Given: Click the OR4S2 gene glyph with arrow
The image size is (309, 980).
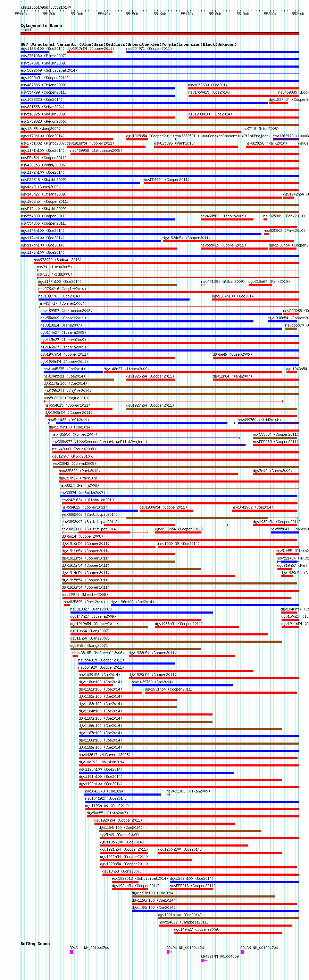Looking at the screenshot, I should [x=204, y=960].
